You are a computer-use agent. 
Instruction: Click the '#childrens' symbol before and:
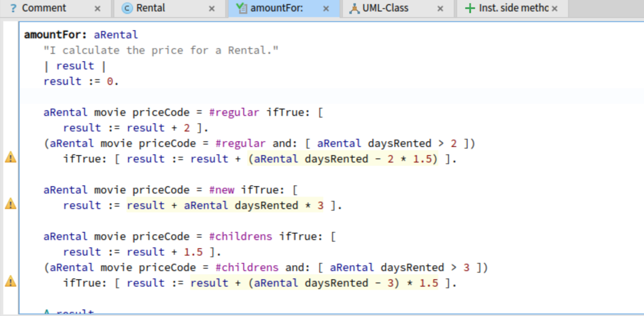point(247,267)
